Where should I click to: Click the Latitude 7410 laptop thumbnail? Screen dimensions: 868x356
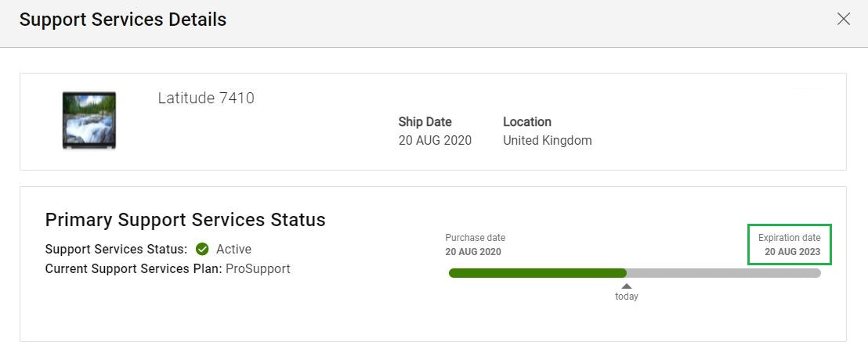tap(89, 120)
